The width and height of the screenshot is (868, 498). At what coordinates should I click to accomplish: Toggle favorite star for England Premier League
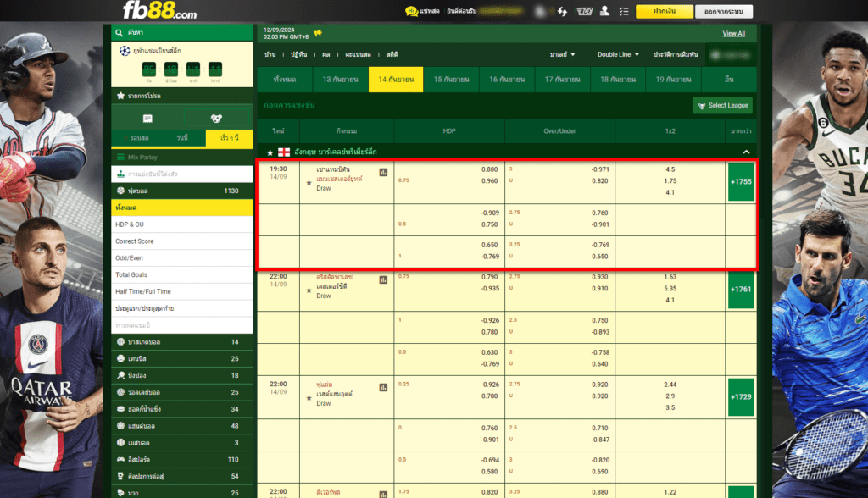click(x=270, y=152)
